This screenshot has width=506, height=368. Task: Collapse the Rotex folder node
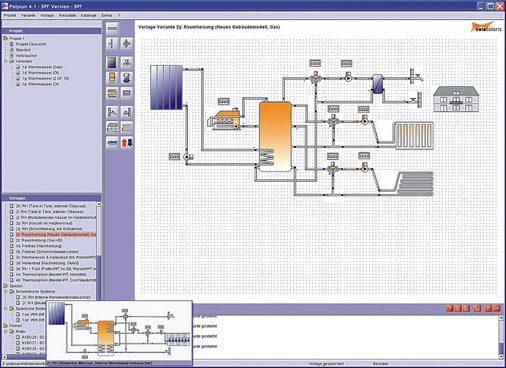[6, 331]
